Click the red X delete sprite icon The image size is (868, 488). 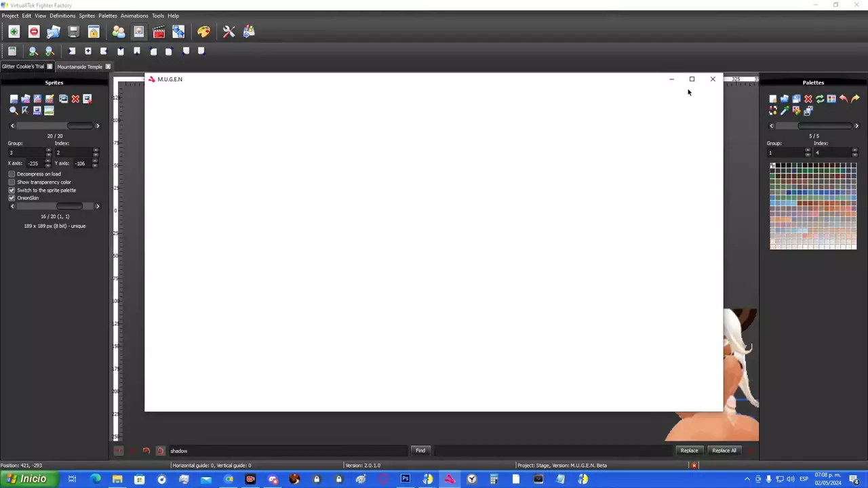pos(75,99)
